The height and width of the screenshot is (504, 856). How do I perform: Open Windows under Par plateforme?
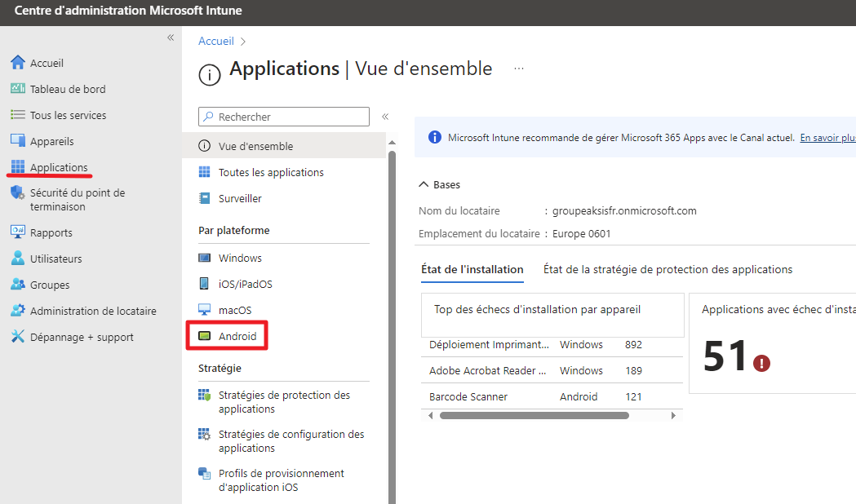click(x=240, y=258)
